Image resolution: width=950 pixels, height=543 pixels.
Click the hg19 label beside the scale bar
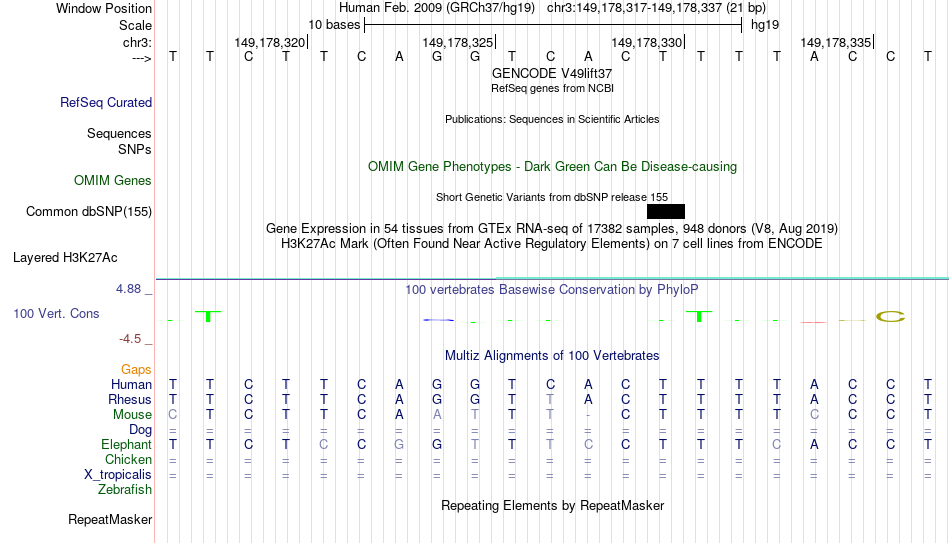pos(765,25)
